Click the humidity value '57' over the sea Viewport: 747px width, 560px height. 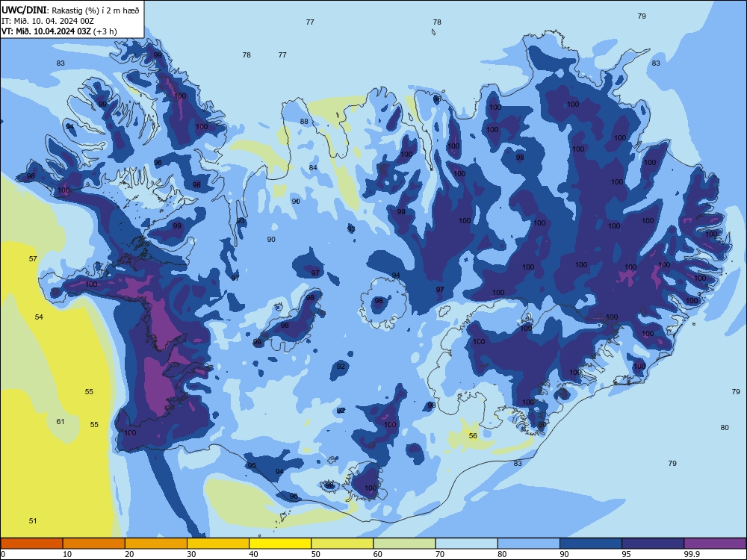point(33,258)
